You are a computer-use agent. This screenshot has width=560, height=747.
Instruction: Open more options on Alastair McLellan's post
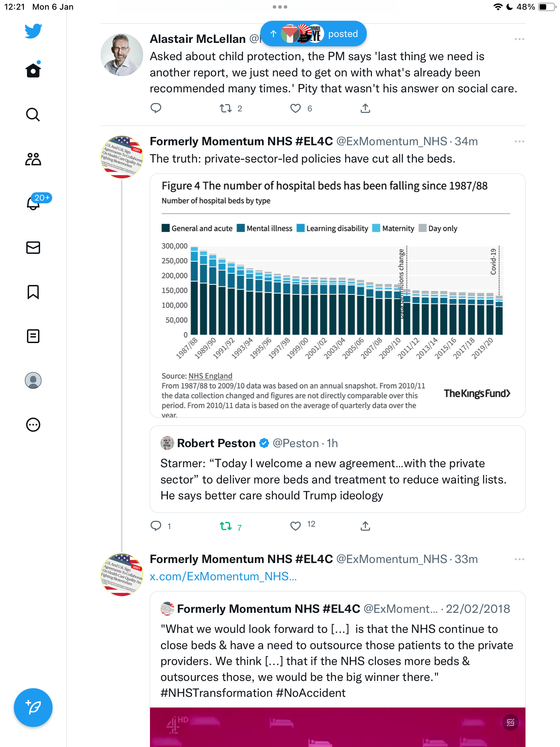(519, 39)
